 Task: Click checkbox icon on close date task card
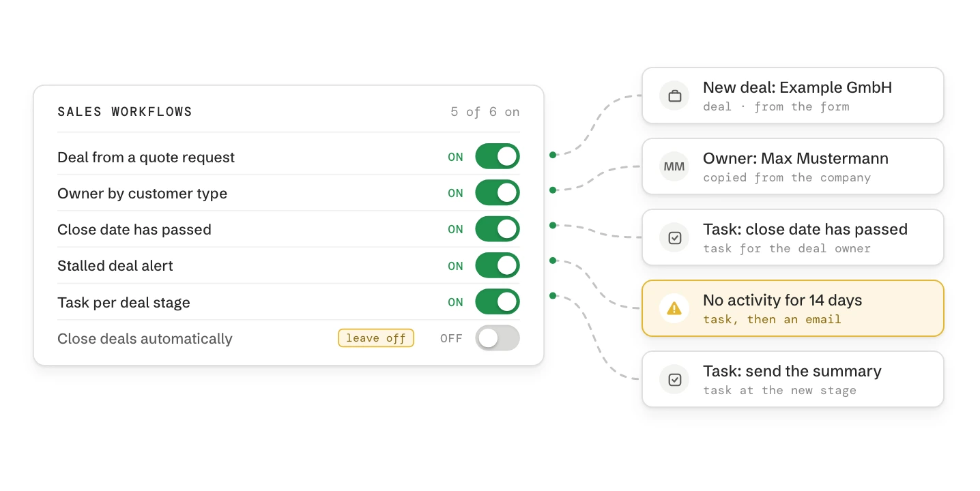[x=674, y=238]
